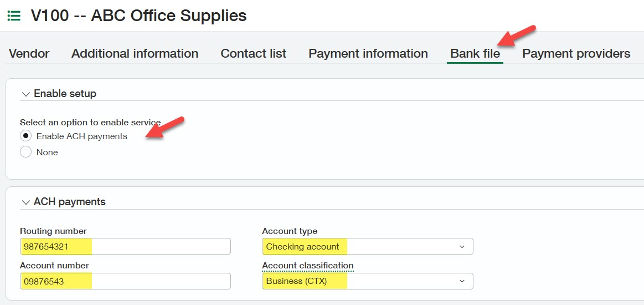Open the Account type dropdown

(367, 247)
